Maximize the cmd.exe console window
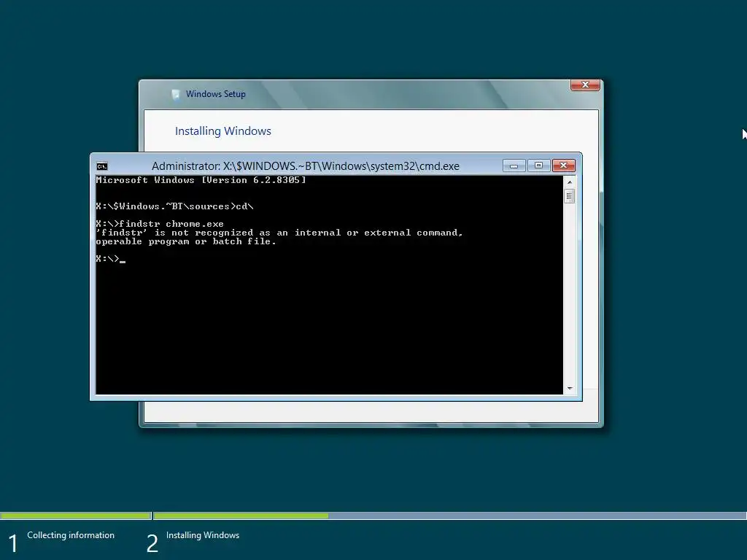The width and height of the screenshot is (747, 560). click(539, 166)
